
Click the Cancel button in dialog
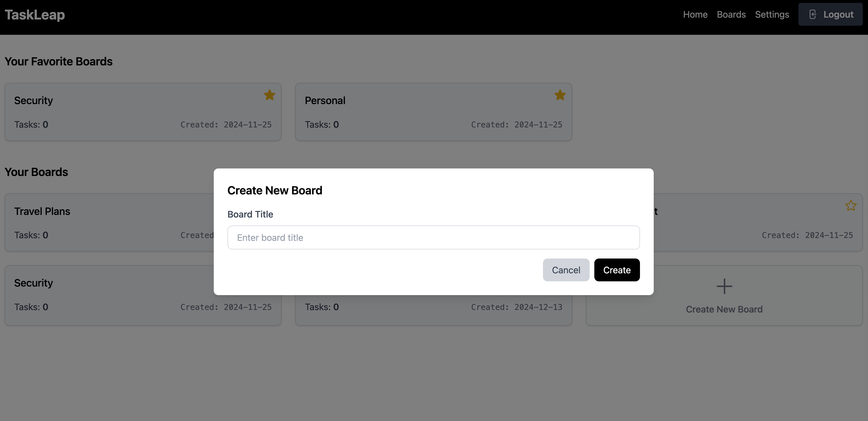point(566,270)
